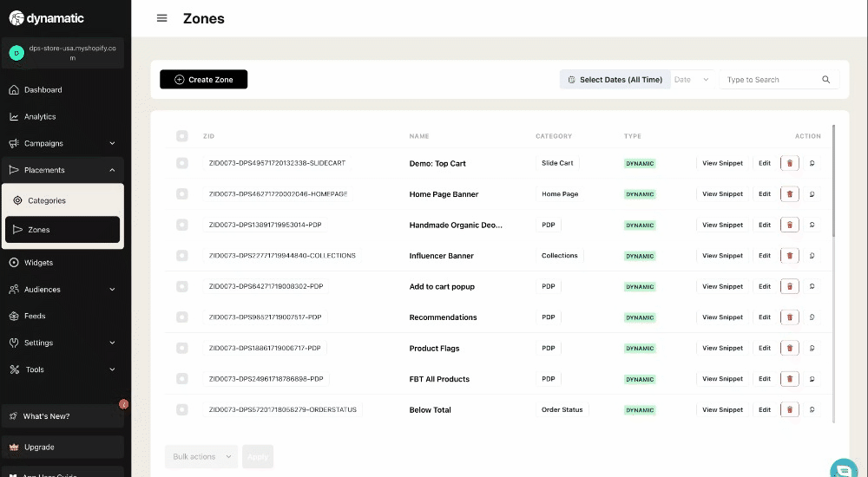Click the Create Zone button
Image resolution: width=868 pixels, height=477 pixels.
click(x=203, y=80)
